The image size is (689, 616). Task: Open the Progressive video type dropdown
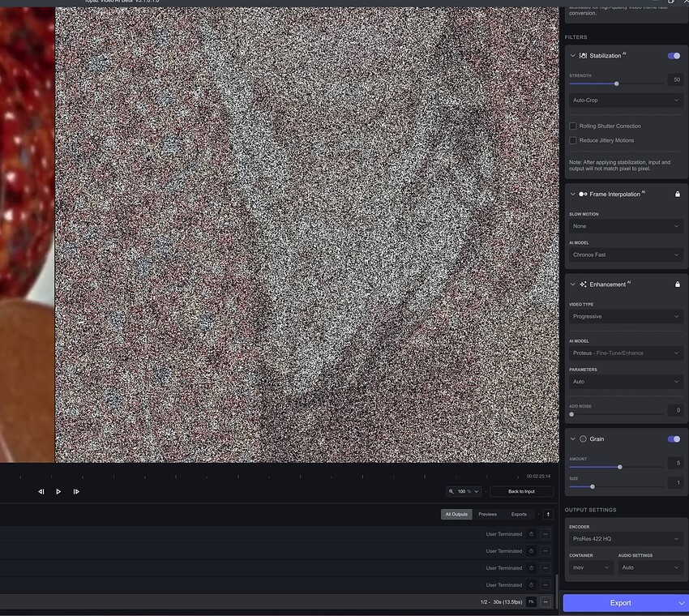point(626,316)
